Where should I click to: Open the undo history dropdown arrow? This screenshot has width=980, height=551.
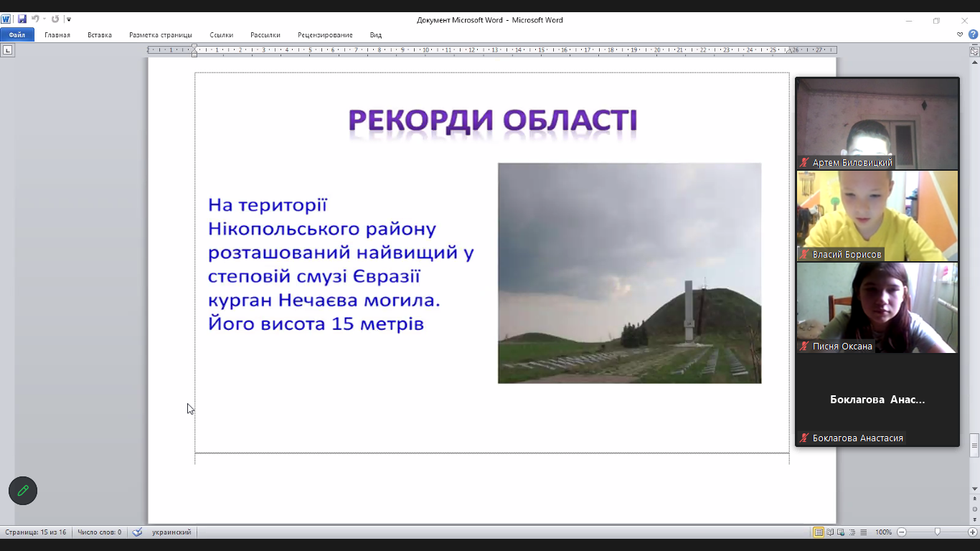(x=44, y=19)
